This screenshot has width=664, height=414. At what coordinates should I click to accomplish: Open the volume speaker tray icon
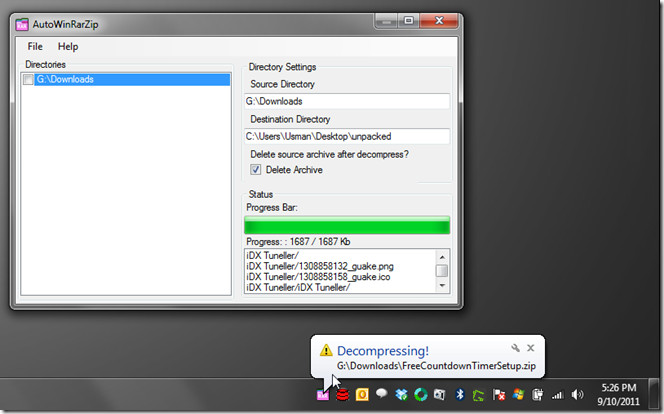pyautogui.click(x=577, y=395)
